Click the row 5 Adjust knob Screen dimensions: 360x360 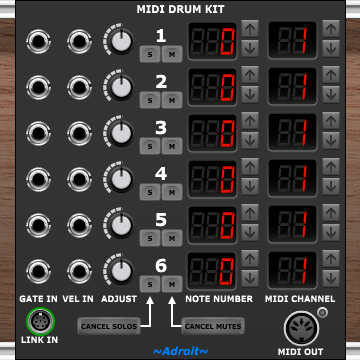point(121,226)
